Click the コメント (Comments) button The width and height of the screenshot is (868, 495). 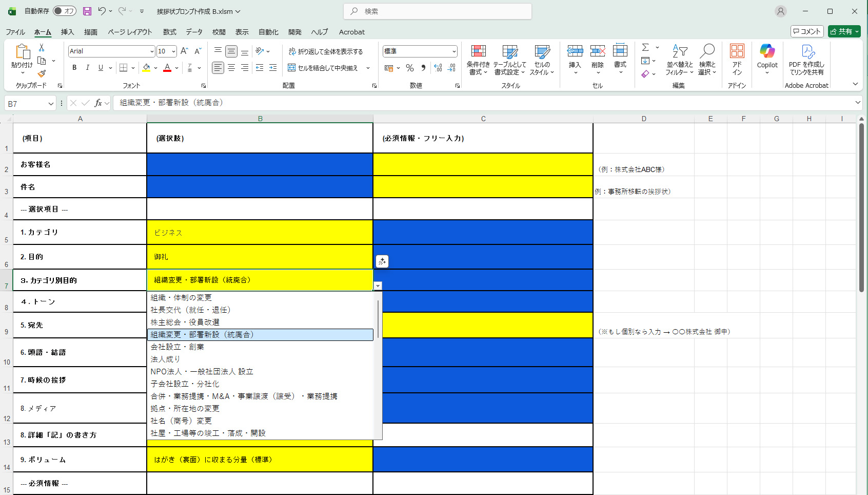(x=807, y=31)
